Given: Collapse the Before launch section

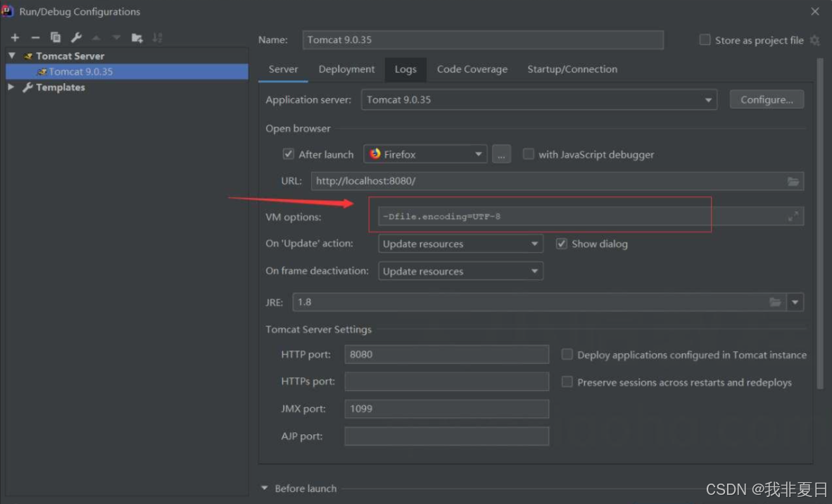Looking at the screenshot, I should click(x=264, y=488).
